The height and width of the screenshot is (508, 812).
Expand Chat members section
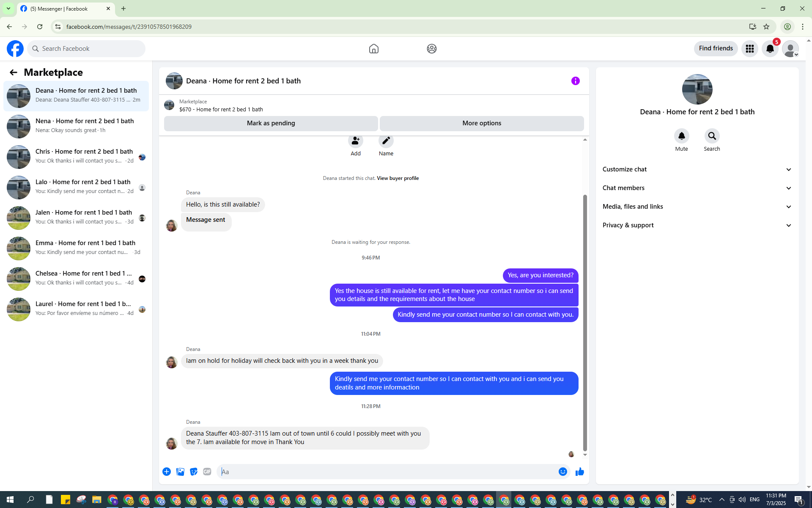coord(697,188)
